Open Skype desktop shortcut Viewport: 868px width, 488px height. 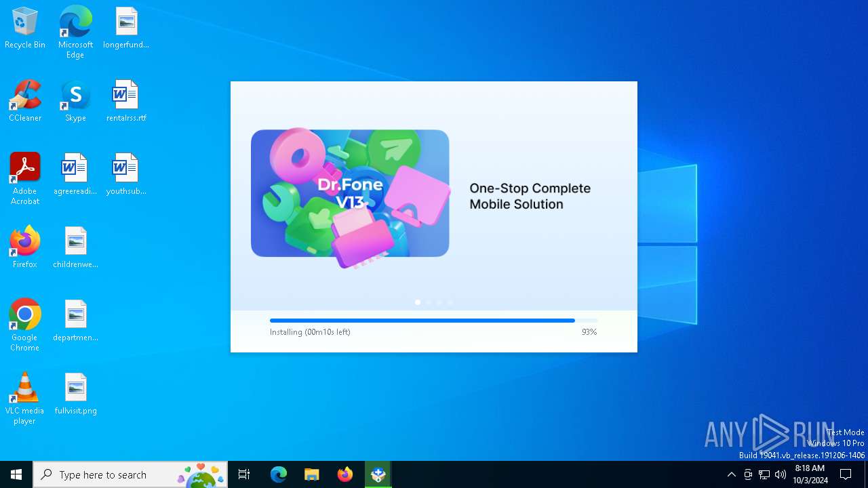(75, 102)
